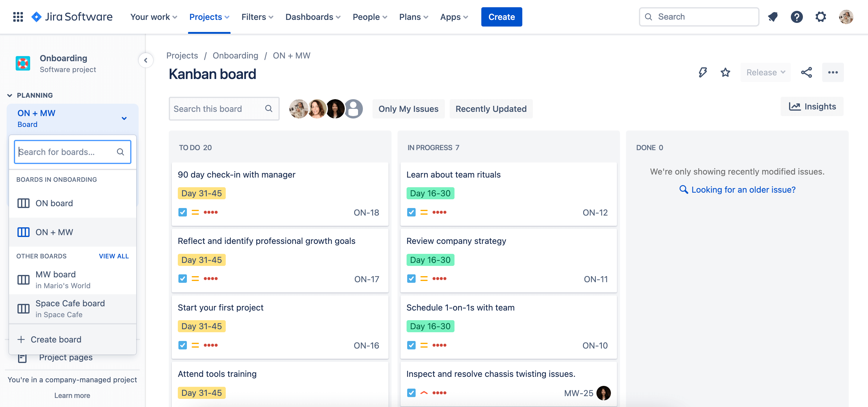Collapse the PLANNING section

point(10,95)
